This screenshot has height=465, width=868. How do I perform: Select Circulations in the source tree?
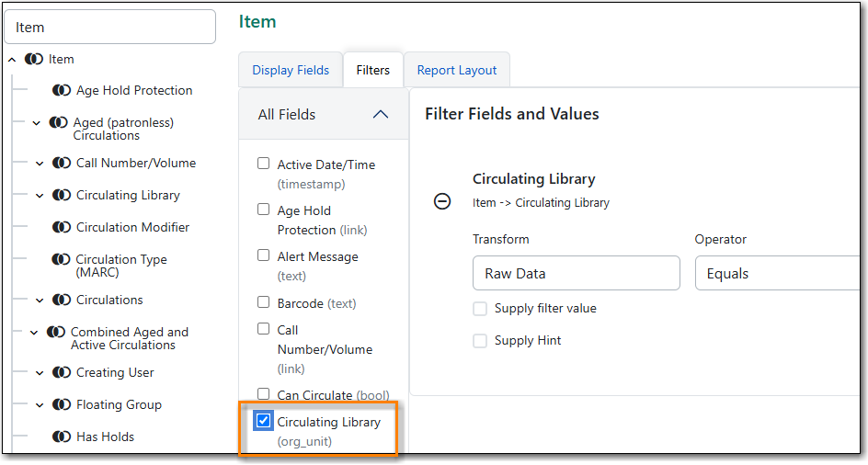tap(109, 300)
